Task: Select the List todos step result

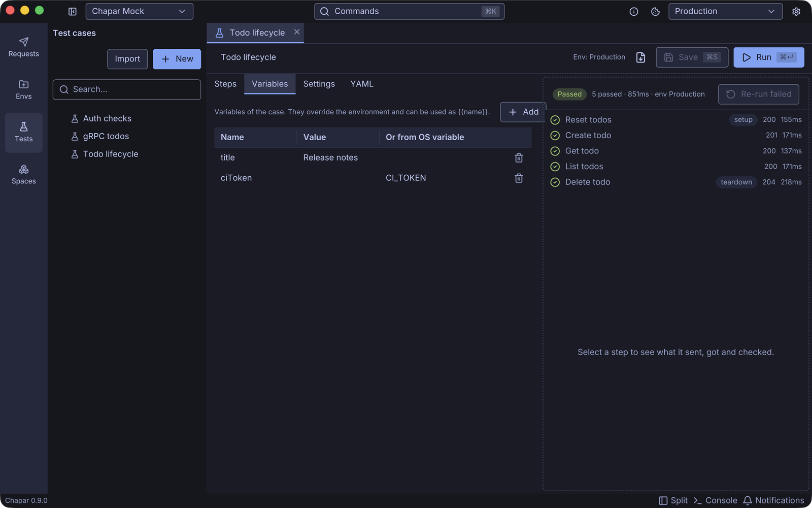Action: pos(676,167)
